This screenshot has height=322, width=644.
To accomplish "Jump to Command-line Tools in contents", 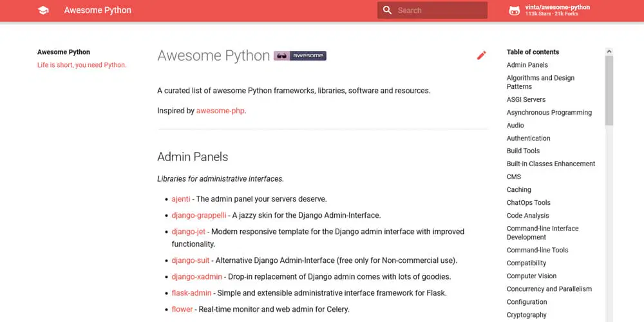I will 537,250.
